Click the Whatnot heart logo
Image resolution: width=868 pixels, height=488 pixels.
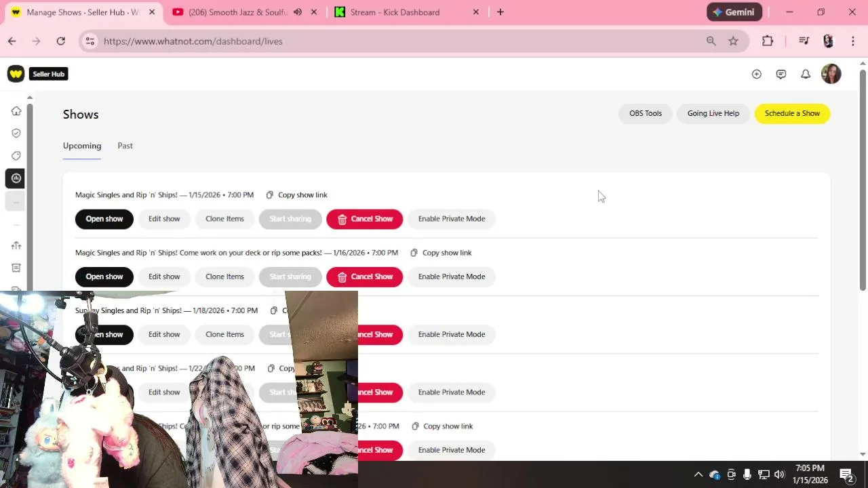tap(16, 74)
